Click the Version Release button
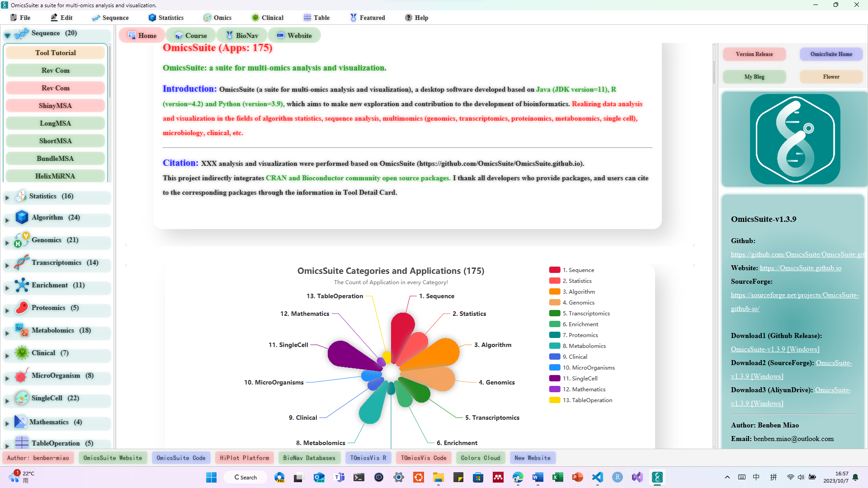 coord(754,54)
